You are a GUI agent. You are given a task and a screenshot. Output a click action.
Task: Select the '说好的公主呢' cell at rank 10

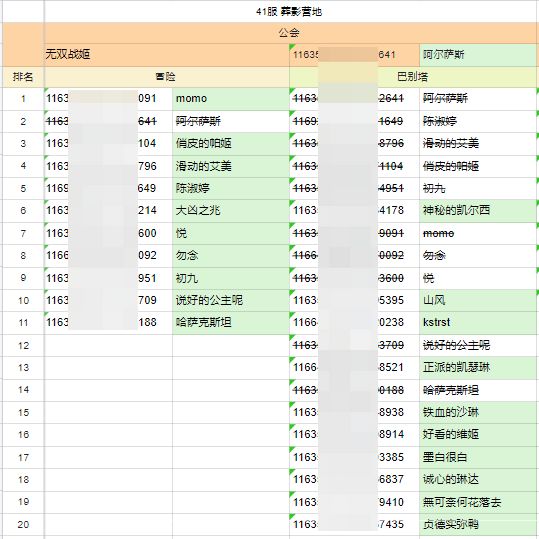(x=231, y=300)
